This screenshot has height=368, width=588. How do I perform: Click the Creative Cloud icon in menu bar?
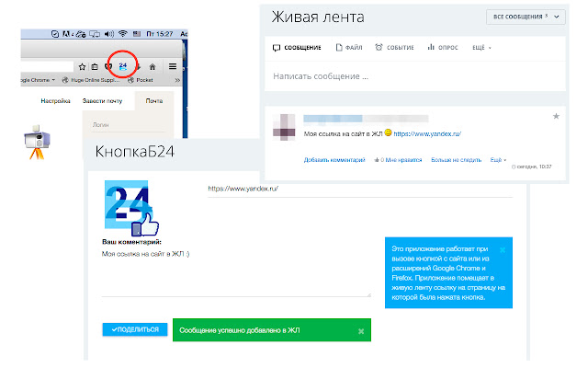(81, 34)
